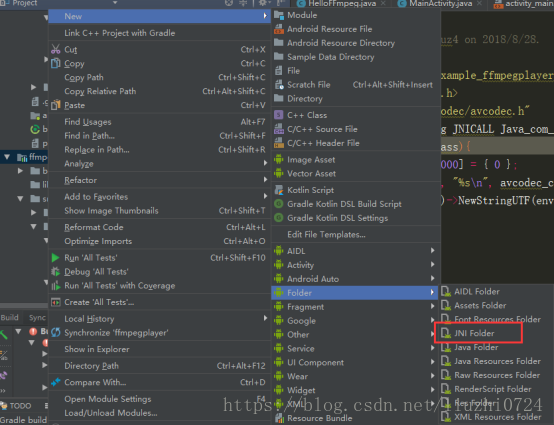Open the Sync tab in Build panel
The image size is (554, 425).
point(37,318)
